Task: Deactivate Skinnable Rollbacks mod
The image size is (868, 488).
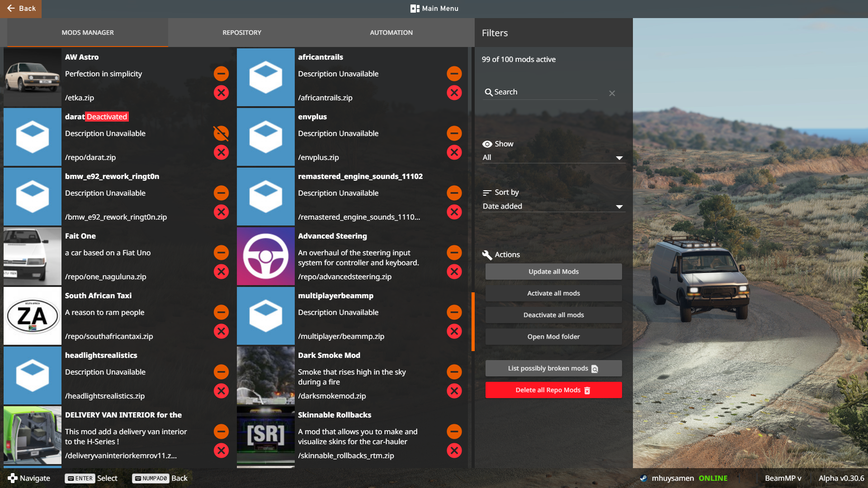Action: (454, 432)
